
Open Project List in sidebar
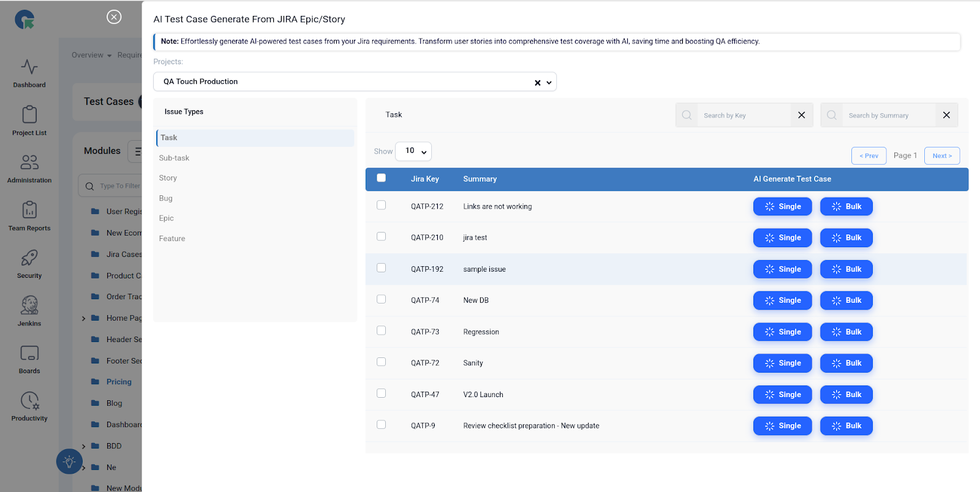(29, 121)
